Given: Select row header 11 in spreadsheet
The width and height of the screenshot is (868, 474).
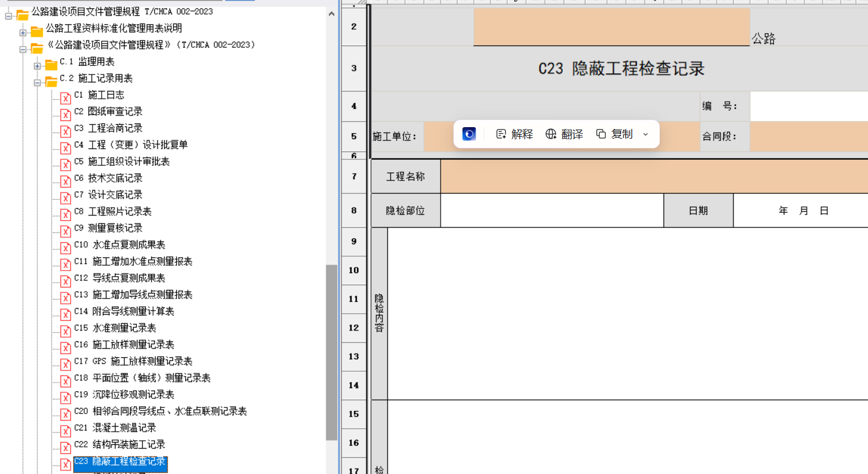Looking at the screenshot, I should click(x=354, y=299).
